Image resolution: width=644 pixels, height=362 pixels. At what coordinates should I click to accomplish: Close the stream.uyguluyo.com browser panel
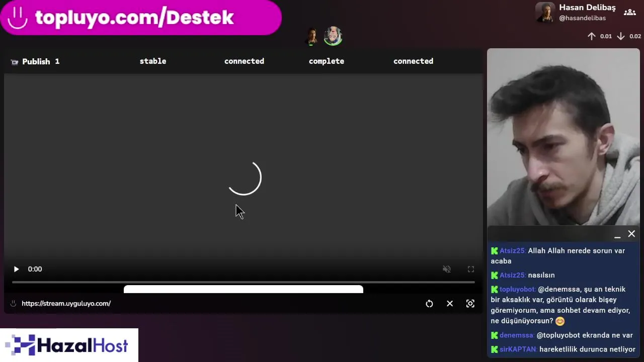(x=450, y=304)
